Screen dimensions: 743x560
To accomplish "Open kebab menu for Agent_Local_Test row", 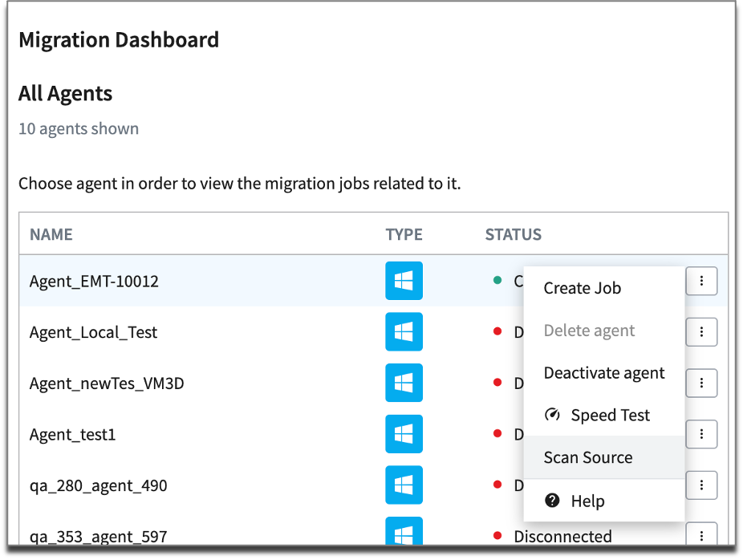I will 701,331.
